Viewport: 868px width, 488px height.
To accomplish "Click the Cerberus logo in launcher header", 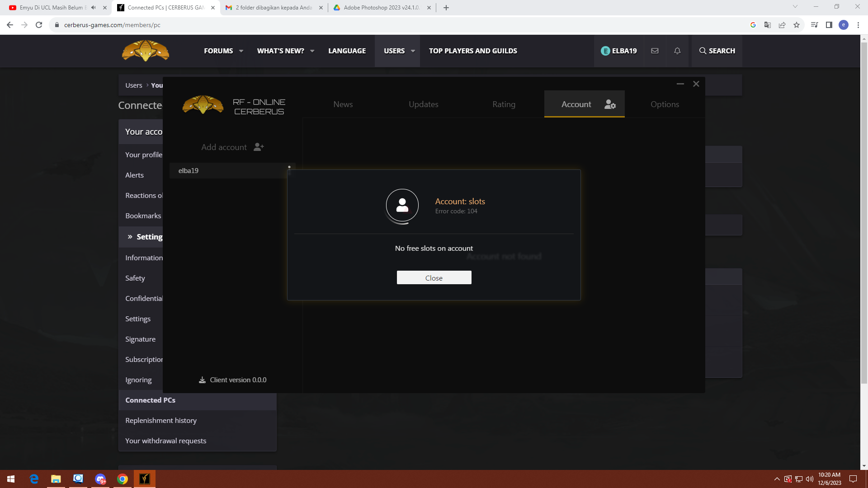I will pos(203,105).
